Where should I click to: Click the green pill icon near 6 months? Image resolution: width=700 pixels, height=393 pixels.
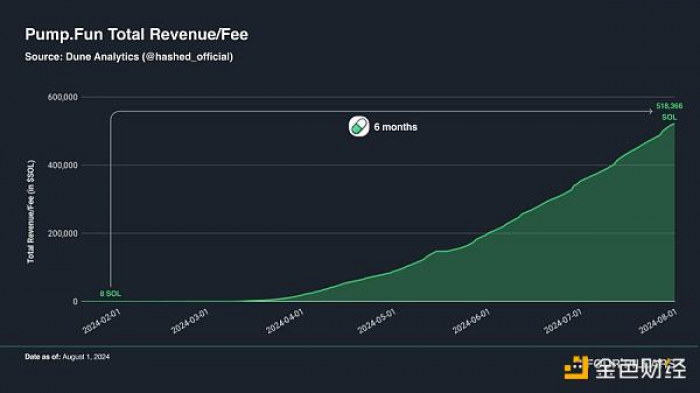(359, 126)
